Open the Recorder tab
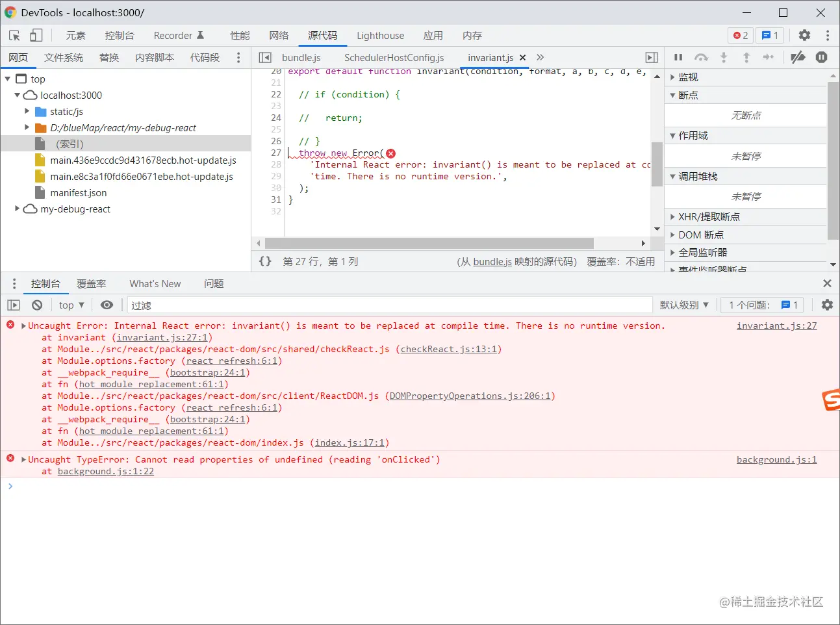840x625 pixels. [179, 36]
